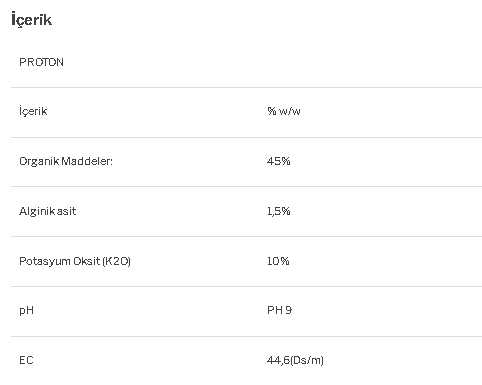Select the Alginik asit row label
482x385 pixels.
coord(48,211)
